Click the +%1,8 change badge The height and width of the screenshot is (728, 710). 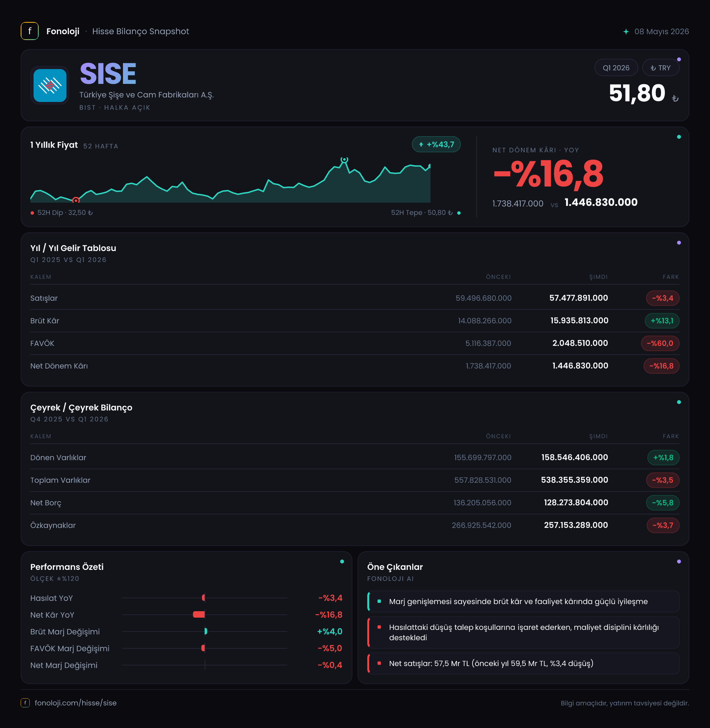click(663, 458)
